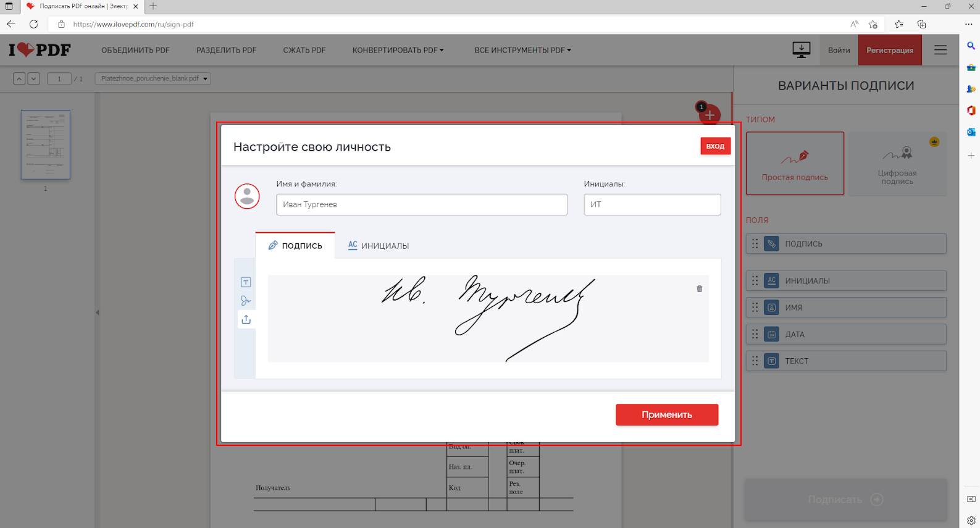Click the ИМЯ field icon in sidebar

pyautogui.click(x=771, y=308)
